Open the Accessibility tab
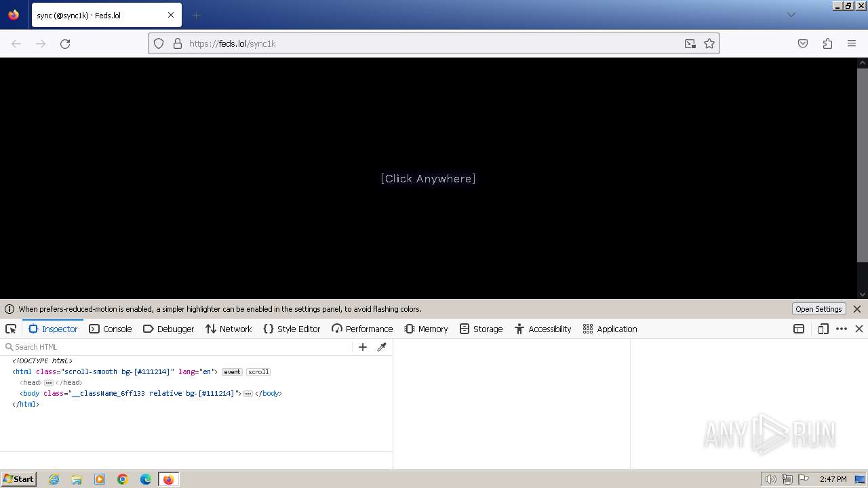 542,329
